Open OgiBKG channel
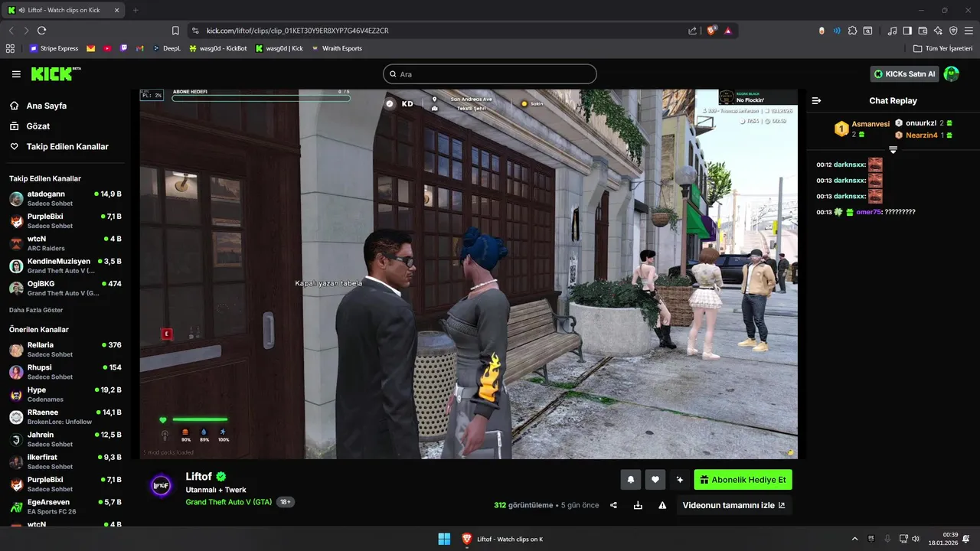Screen dimensions: 980x551 [x=65, y=288]
